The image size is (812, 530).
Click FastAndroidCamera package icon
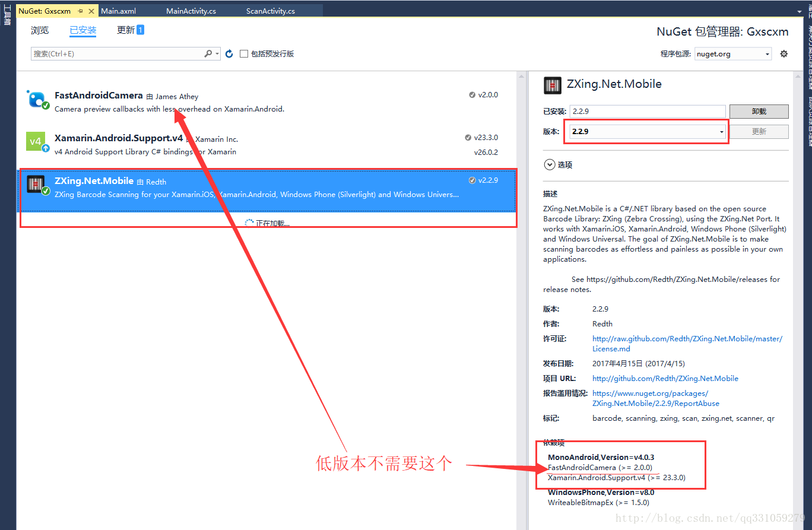click(37, 99)
